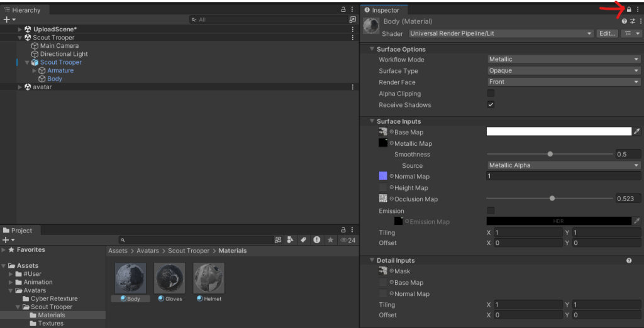Viewport: 644px width, 328px height.
Task: Click the Base Map color eyedropper
Action: pyautogui.click(x=636, y=131)
